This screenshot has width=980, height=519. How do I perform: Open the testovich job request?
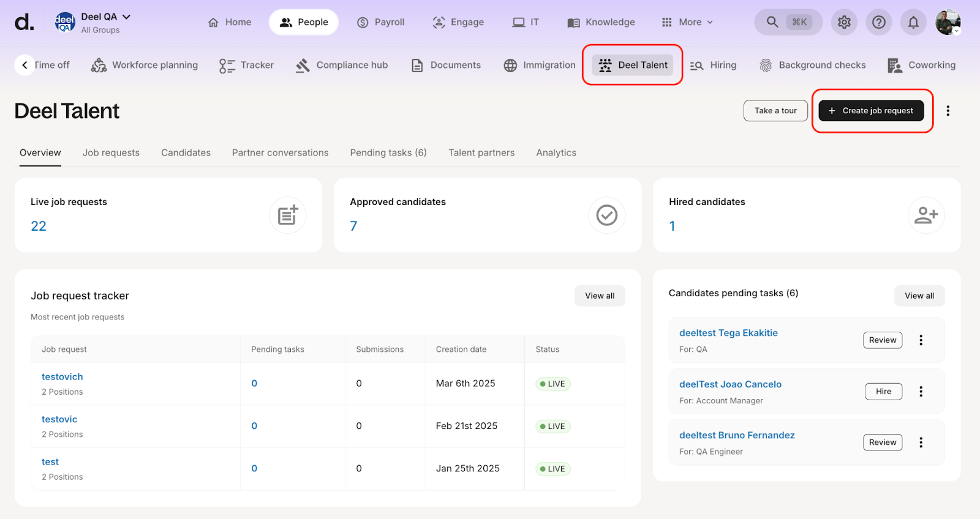(x=62, y=377)
